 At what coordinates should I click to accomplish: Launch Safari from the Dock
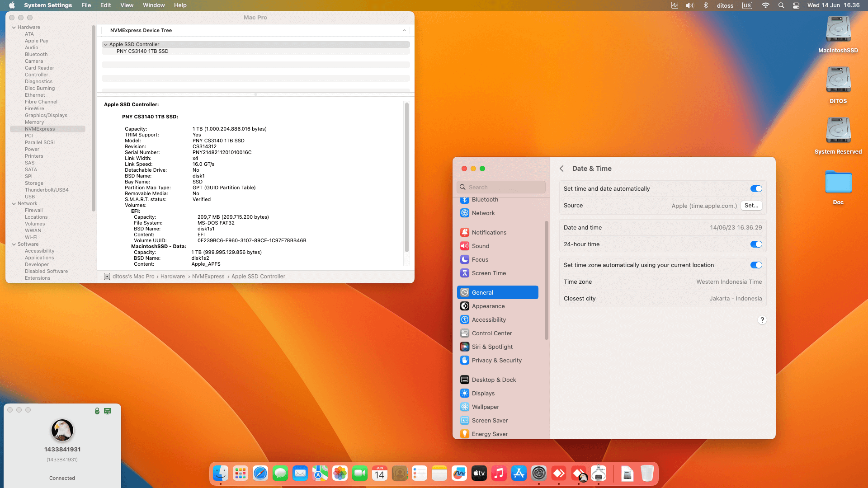point(260,474)
